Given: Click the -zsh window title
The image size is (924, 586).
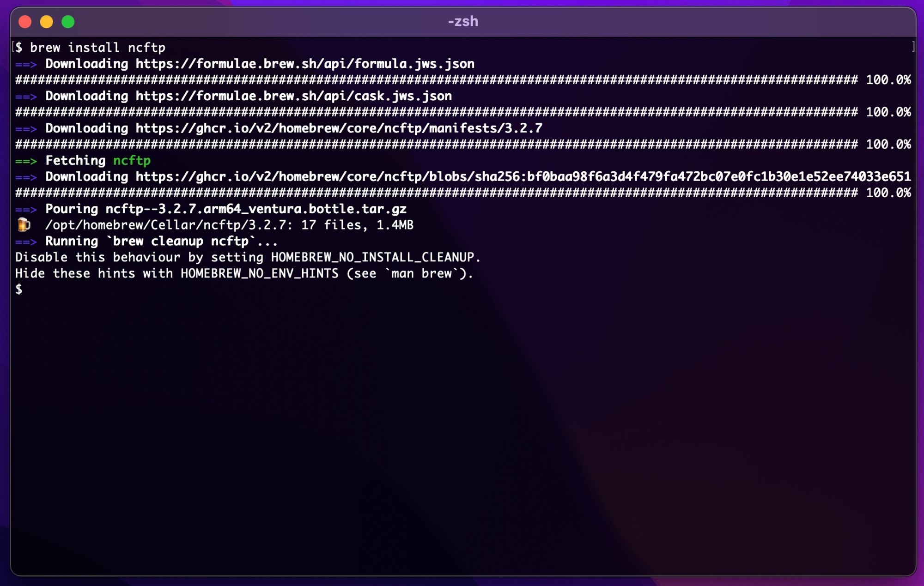Looking at the screenshot, I should click(463, 21).
